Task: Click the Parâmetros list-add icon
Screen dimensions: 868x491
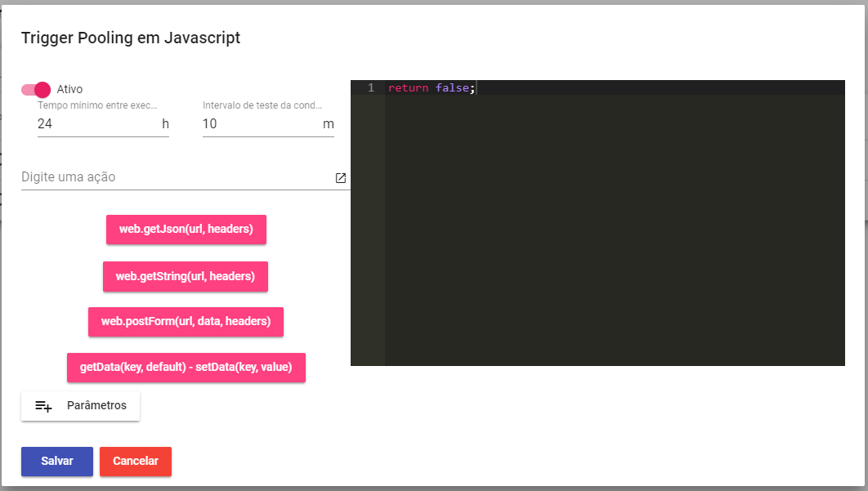Action: (x=43, y=406)
